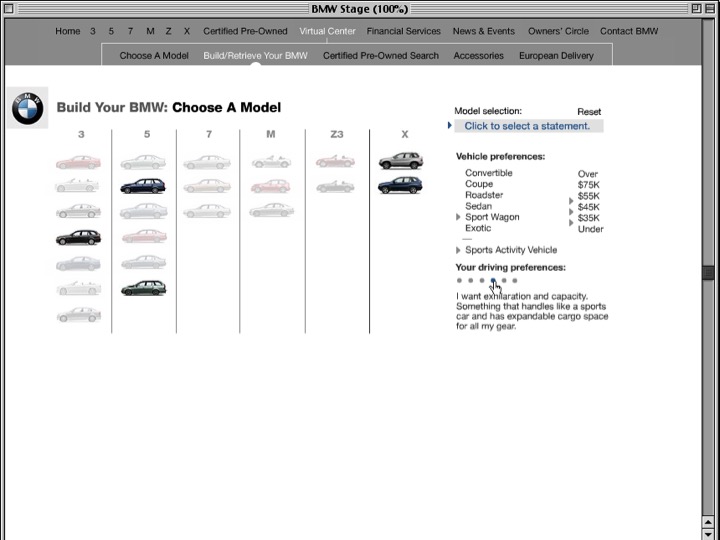Choose the red Z3 roadster
This screenshot has width=720, height=540.
coord(335,161)
